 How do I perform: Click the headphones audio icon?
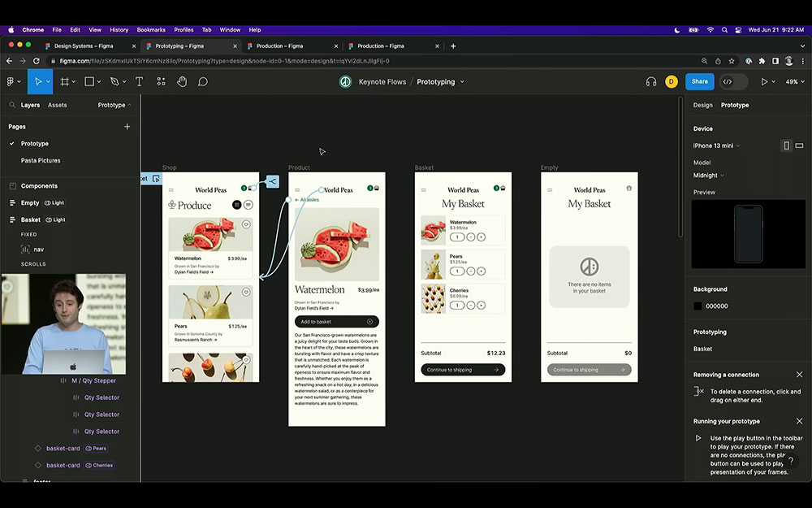click(x=650, y=81)
